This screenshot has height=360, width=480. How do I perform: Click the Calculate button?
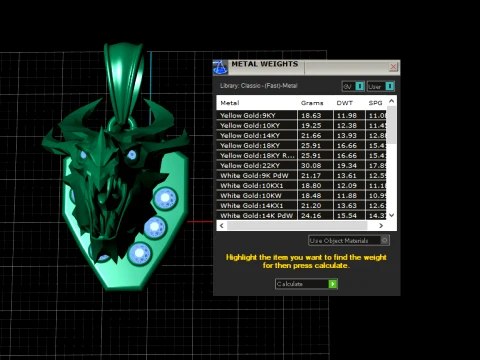(x=306, y=284)
